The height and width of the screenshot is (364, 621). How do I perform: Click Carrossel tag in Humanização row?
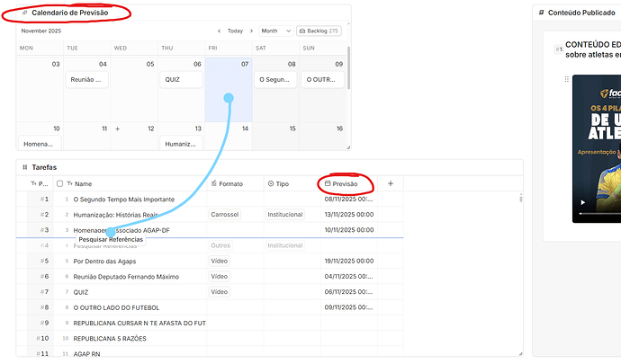225,215
